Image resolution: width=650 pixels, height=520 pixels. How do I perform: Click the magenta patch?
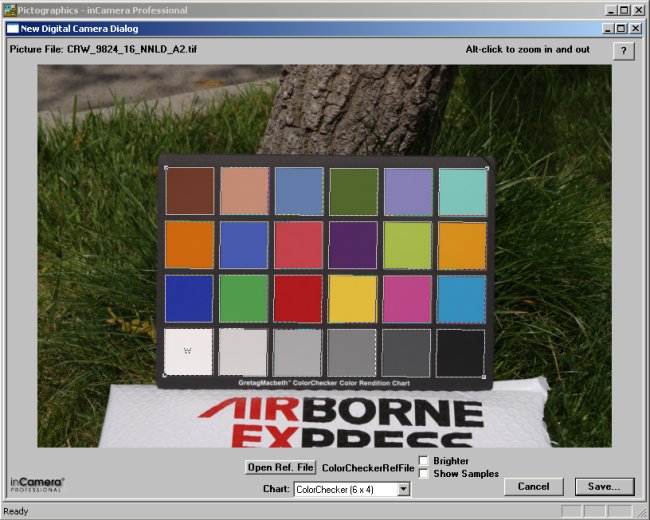coord(407,299)
